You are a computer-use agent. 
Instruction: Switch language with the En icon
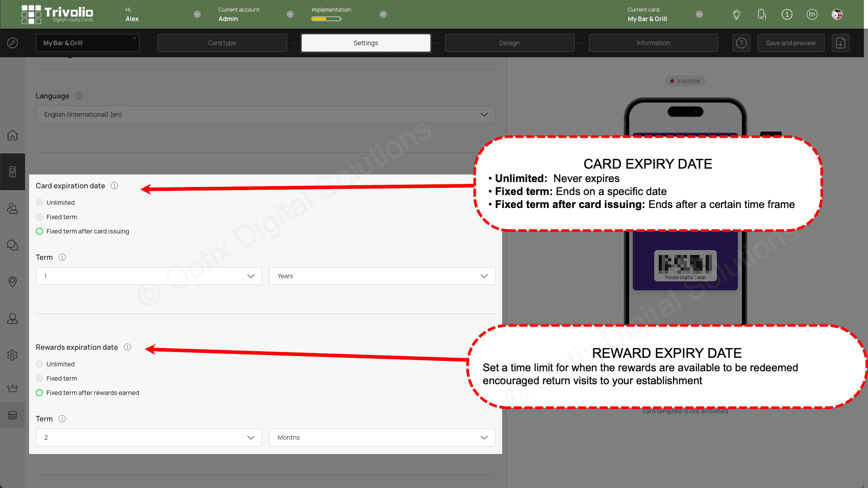click(812, 14)
